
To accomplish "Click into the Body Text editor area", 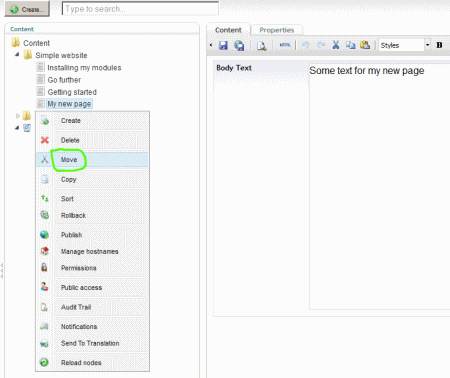I will coord(379,187).
